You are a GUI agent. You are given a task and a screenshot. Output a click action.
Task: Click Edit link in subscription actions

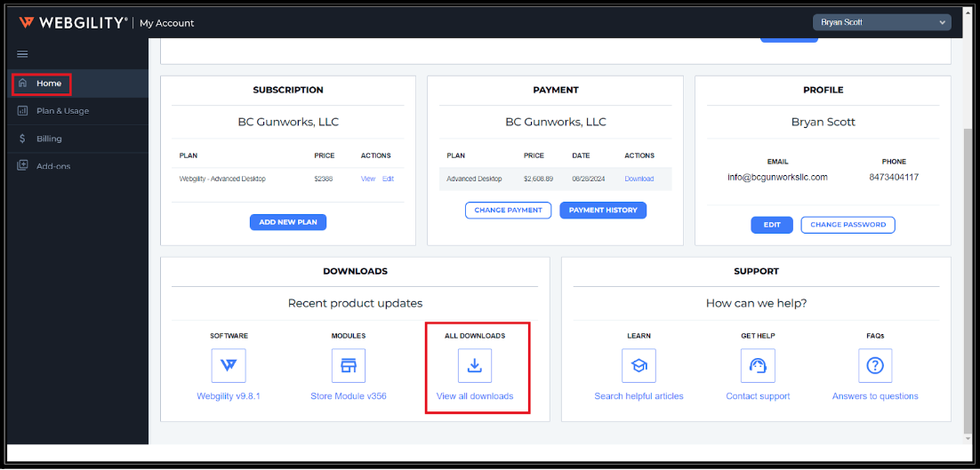coord(388,179)
